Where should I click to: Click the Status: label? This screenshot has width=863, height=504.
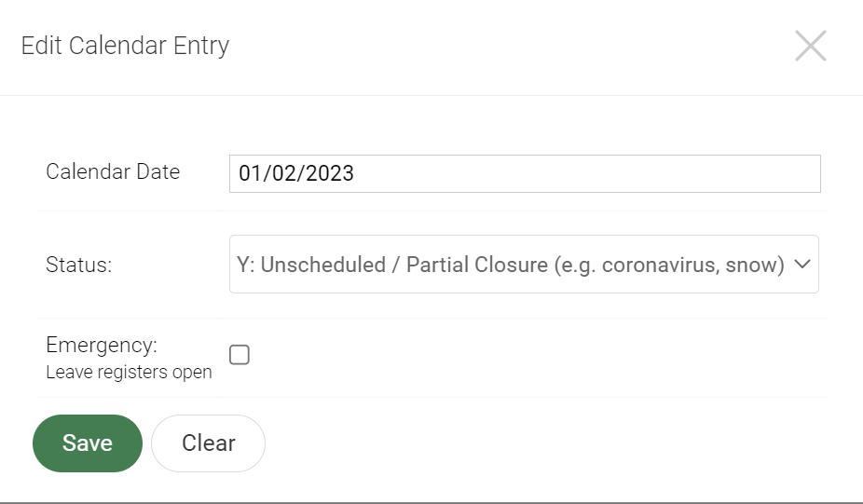click(78, 265)
